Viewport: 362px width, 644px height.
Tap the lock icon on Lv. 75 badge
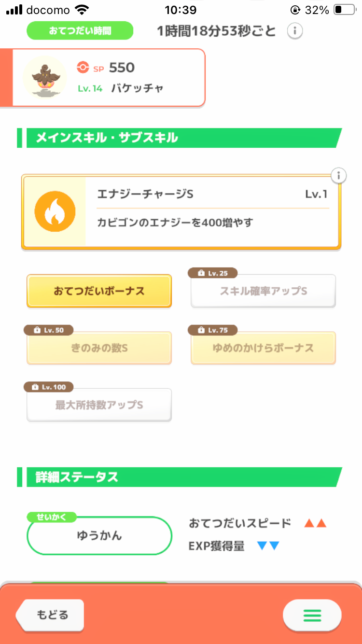[200, 330]
